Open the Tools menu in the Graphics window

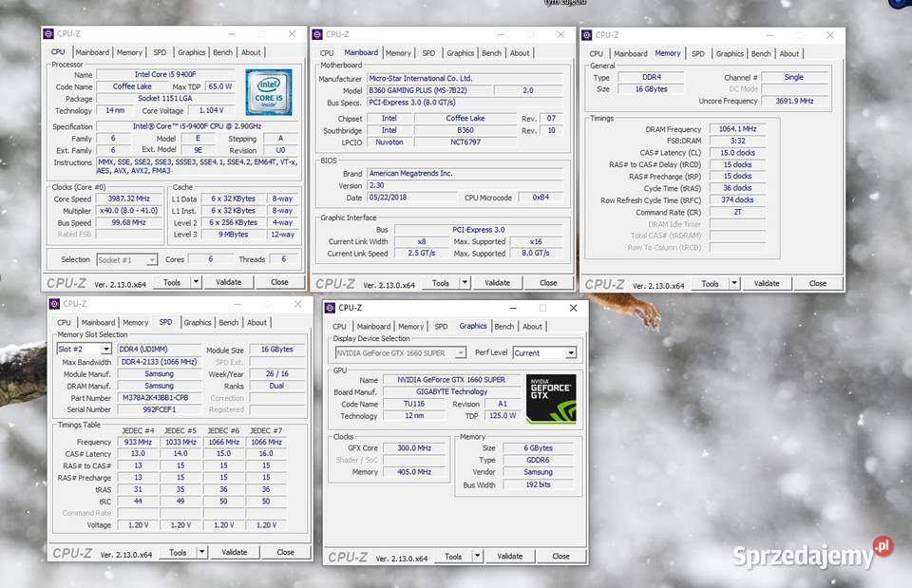pos(455,557)
